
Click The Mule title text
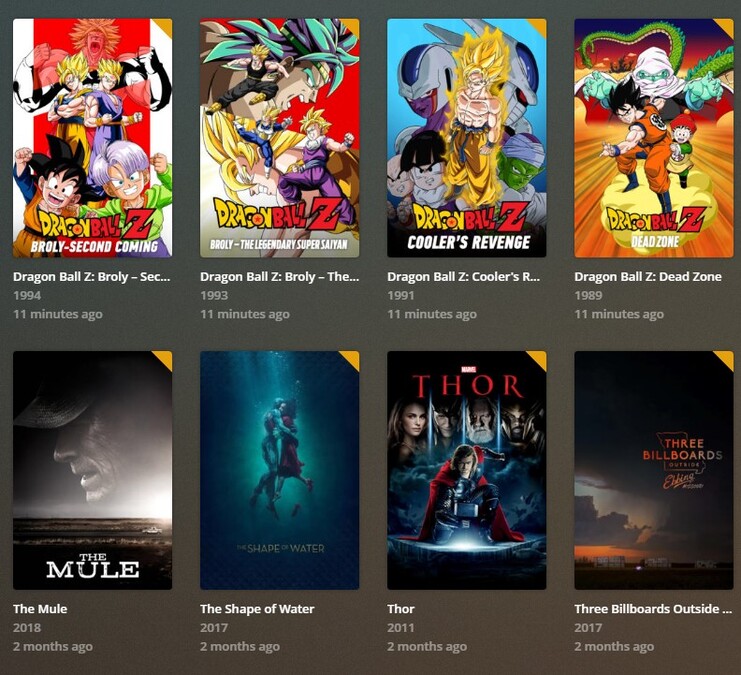(x=40, y=609)
